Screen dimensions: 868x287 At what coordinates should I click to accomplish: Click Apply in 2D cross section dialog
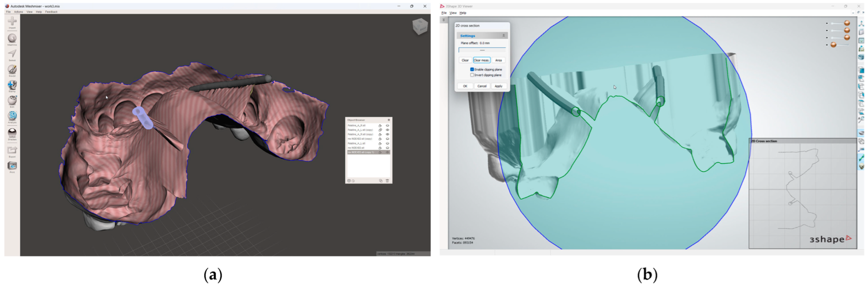(498, 86)
